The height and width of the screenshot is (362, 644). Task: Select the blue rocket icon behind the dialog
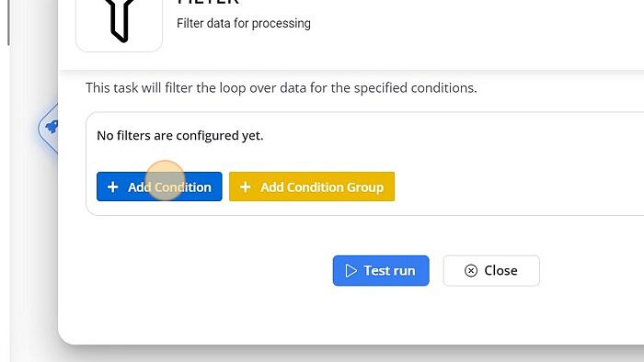click(x=52, y=127)
